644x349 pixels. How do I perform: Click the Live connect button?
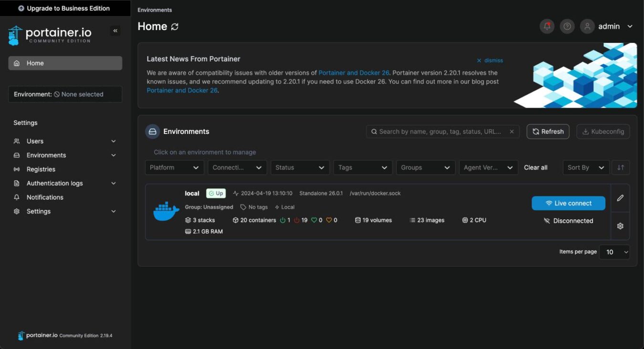pos(568,203)
